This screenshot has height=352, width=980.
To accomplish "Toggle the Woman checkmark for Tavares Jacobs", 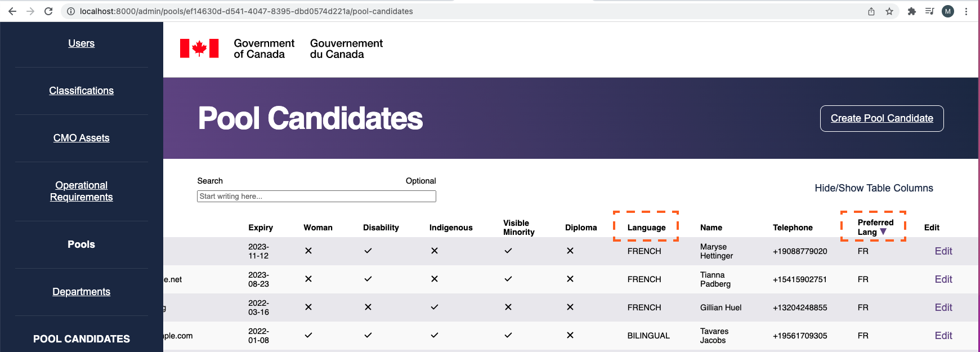I will tap(308, 335).
